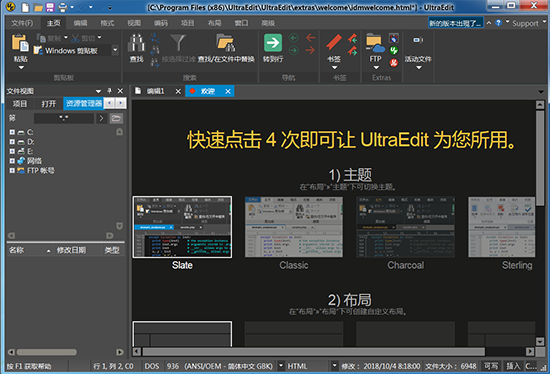Switch to the 编辑1 document tab
Screen dimensions: 550x374
click(155, 91)
